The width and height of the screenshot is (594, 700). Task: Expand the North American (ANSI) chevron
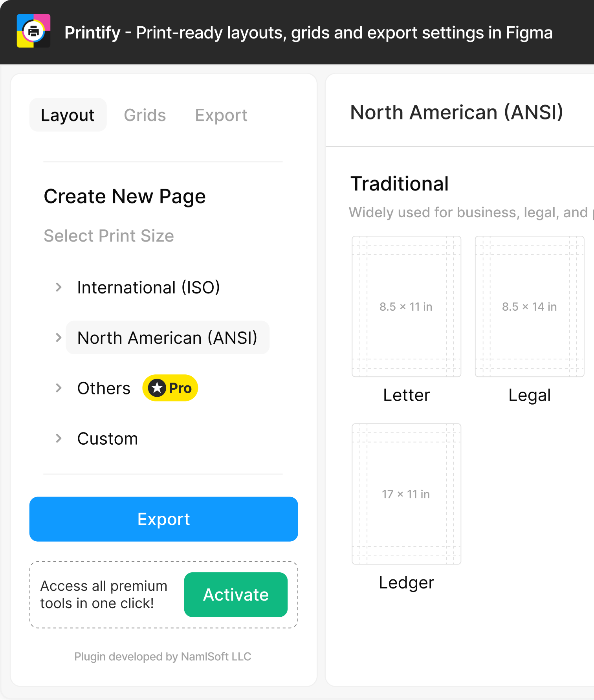[x=59, y=337]
